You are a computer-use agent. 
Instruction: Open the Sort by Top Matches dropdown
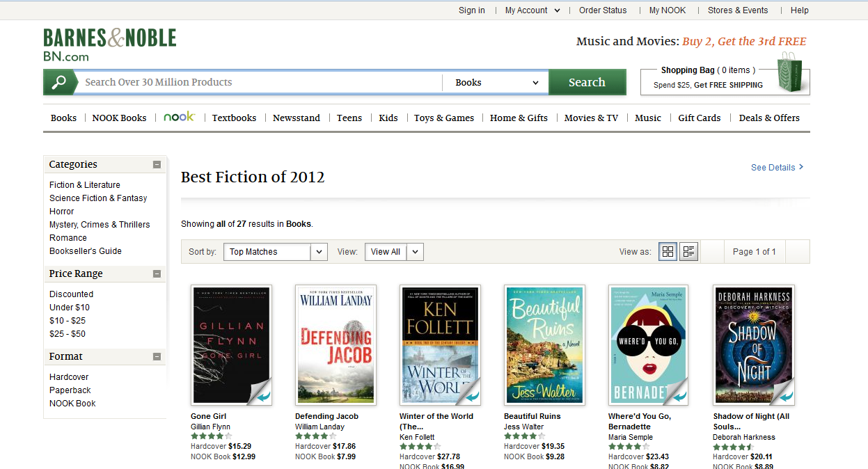(x=275, y=252)
